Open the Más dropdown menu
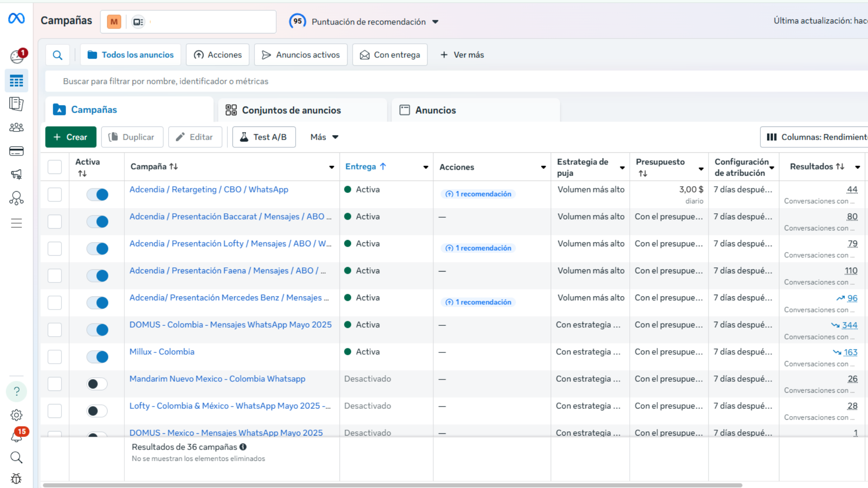The image size is (868, 488). [324, 137]
